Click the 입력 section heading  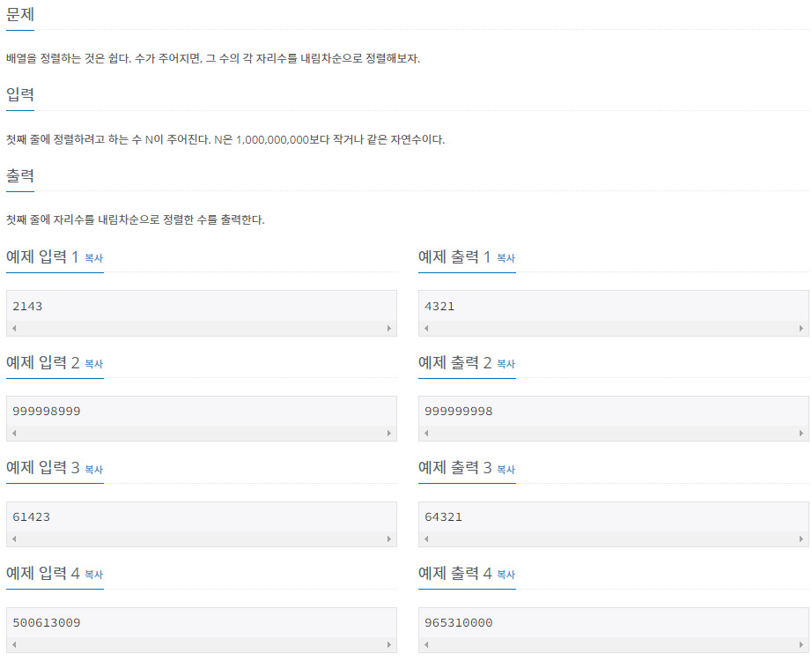(x=20, y=94)
